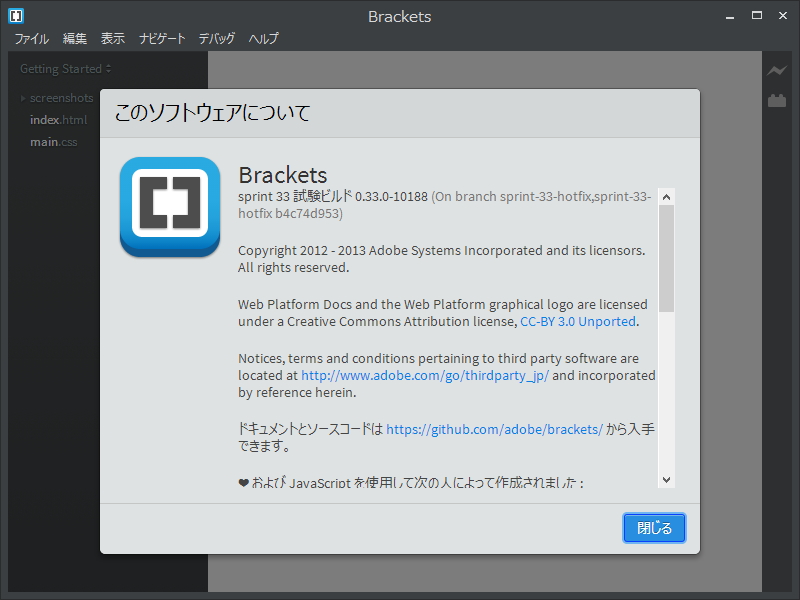The width and height of the screenshot is (800, 600).
Task: Click the Brackets logo in the About dialog
Action: pos(169,207)
